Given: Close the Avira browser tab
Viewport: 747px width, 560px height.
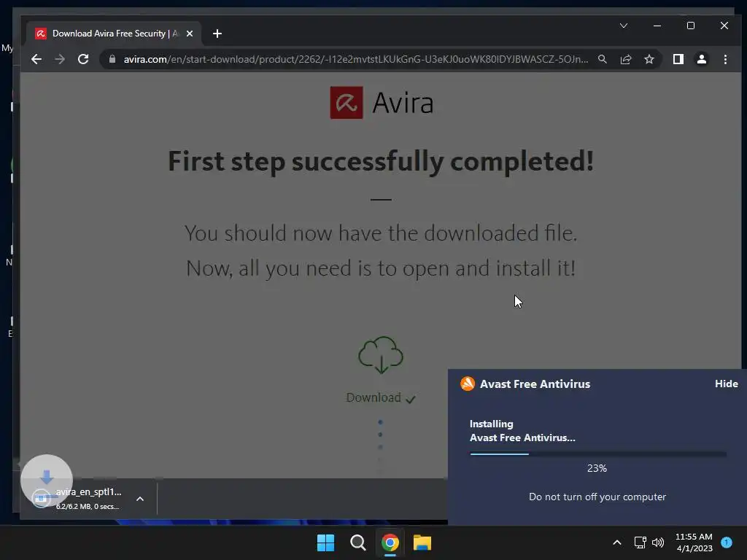Looking at the screenshot, I should click(190, 34).
